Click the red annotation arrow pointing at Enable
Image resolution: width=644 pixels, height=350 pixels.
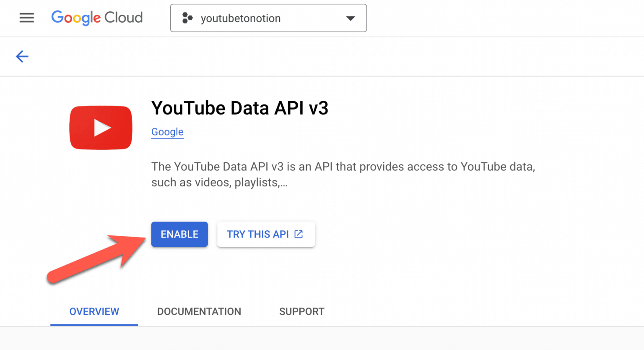[x=96, y=259]
